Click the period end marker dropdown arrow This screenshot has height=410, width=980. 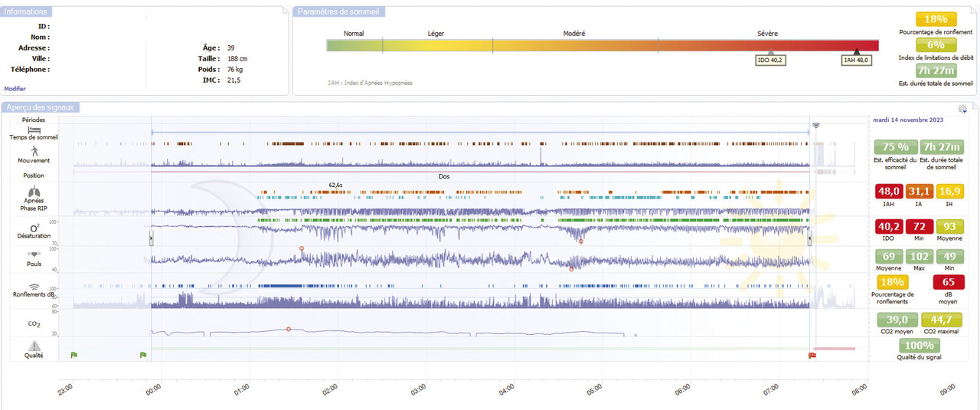tap(816, 125)
